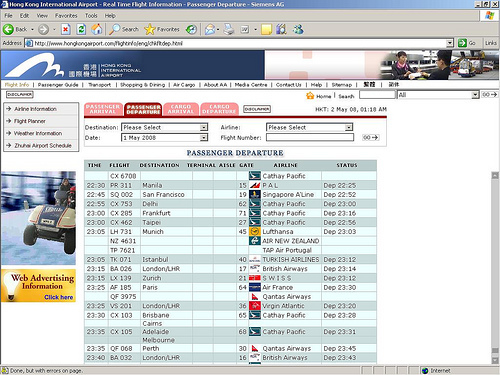Viewport: 500px width, 375px height.
Task: Click GO button beside Flight Number field
Action: pyautogui.click(x=370, y=137)
